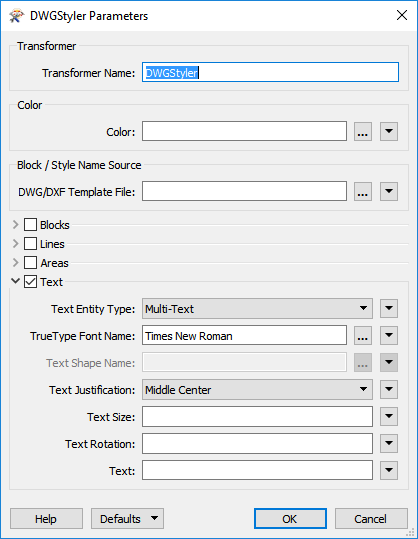Uncheck the Text checkbox
The width and height of the screenshot is (418, 539).
[x=30, y=282]
